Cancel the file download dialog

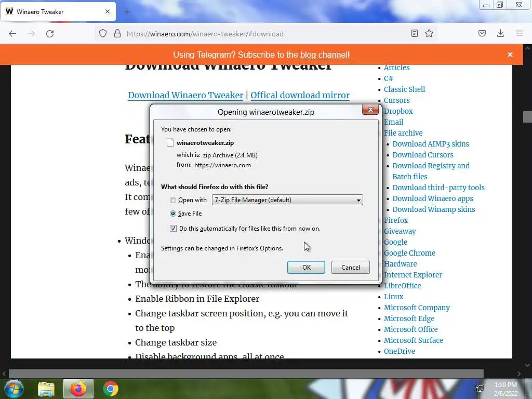[351, 268]
